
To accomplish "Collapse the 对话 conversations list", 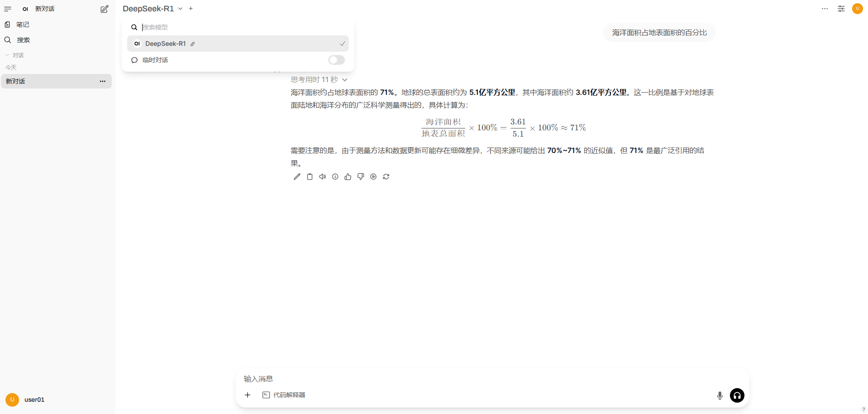I will (7, 54).
